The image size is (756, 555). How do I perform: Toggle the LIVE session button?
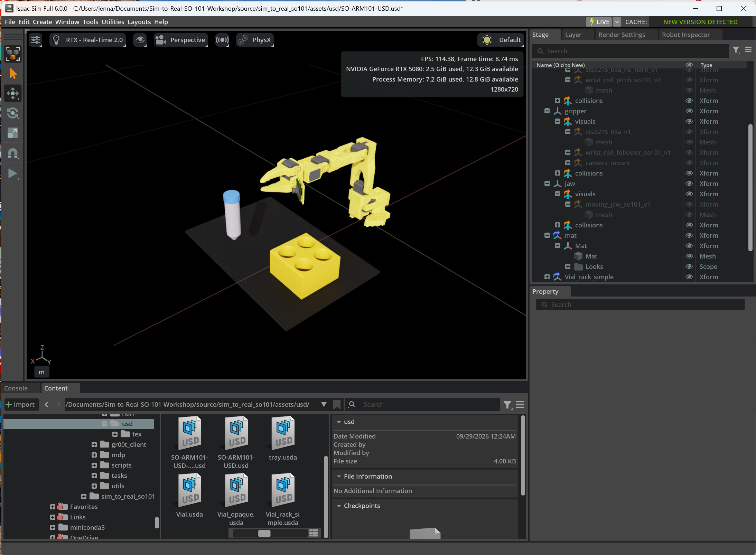click(x=599, y=22)
